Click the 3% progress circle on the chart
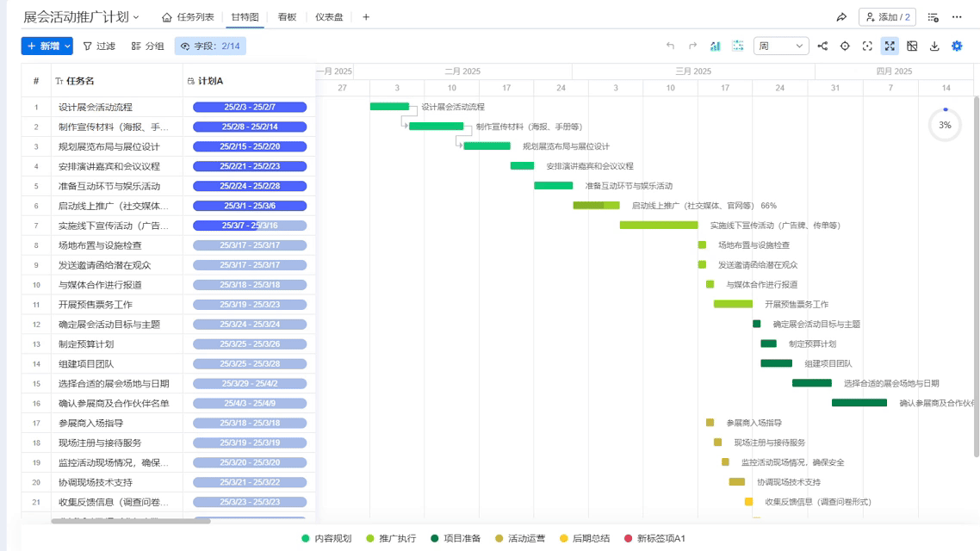This screenshot has width=980, height=551. [944, 124]
